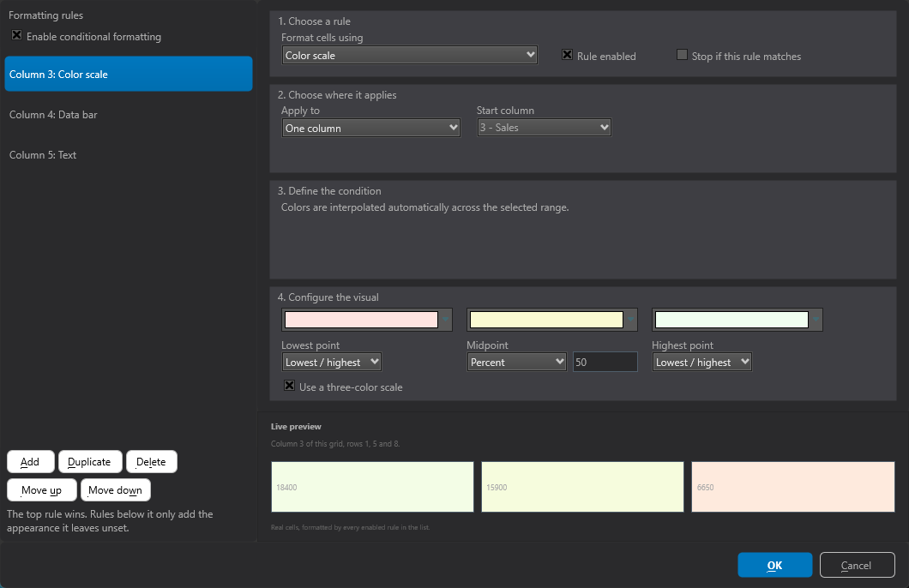Viewport: 909px width, 588px height.
Task: Click the Add rule button
Action: click(x=31, y=462)
